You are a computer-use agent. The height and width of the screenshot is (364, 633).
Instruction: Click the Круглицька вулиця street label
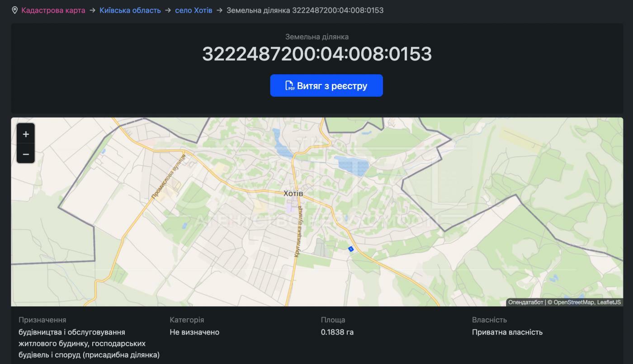(x=298, y=232)
